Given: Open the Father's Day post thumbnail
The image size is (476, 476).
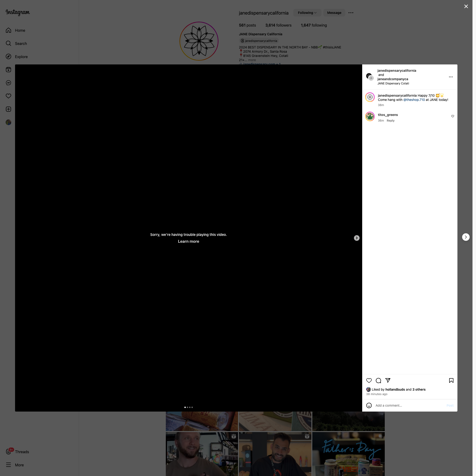Looking at the screenshot, I should tap(348, 454).
